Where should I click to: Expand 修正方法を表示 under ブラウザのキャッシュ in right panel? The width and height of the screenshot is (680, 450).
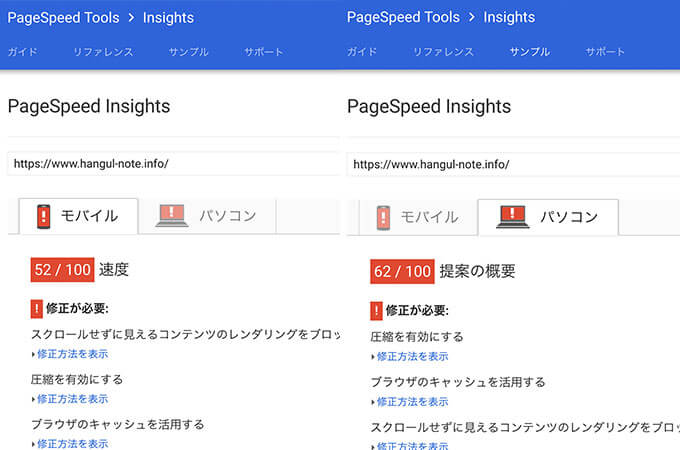click(x=410, y=402)
